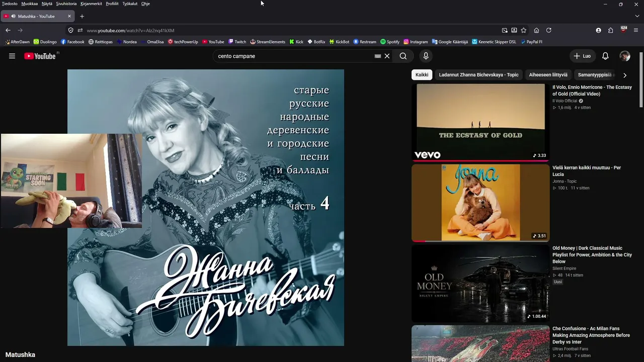Open the Sivuhistoria menu
Image resolution: width=644 pixels, height=362 pixels.
pos(66,4)
